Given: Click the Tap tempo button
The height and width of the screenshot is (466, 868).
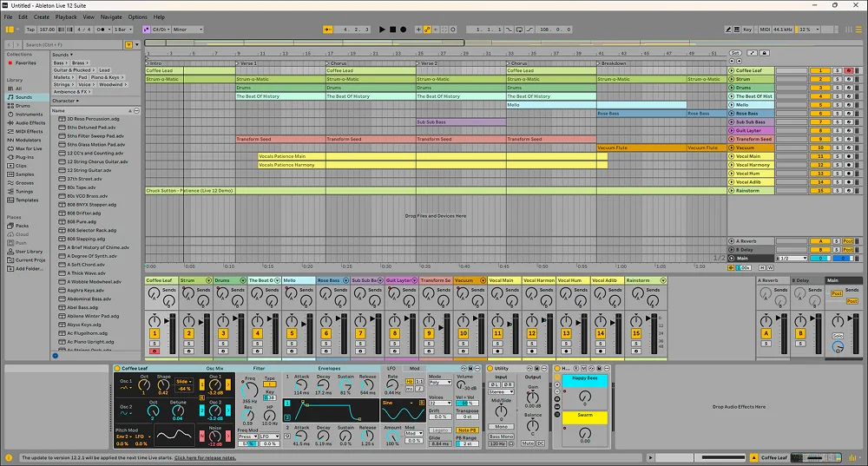Looking at the screenshot, I should click(x=30, y=30).
